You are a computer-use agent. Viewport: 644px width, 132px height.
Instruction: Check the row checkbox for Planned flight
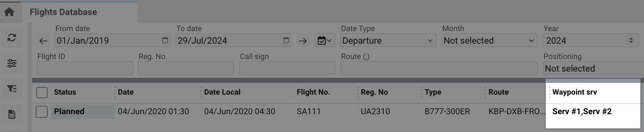tap(42, 112)
